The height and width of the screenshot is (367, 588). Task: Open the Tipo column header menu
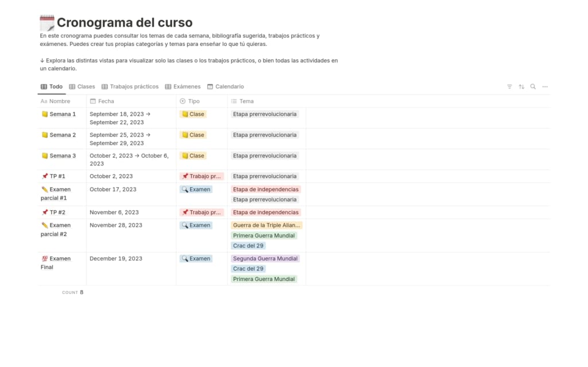(x=192, y=101)
